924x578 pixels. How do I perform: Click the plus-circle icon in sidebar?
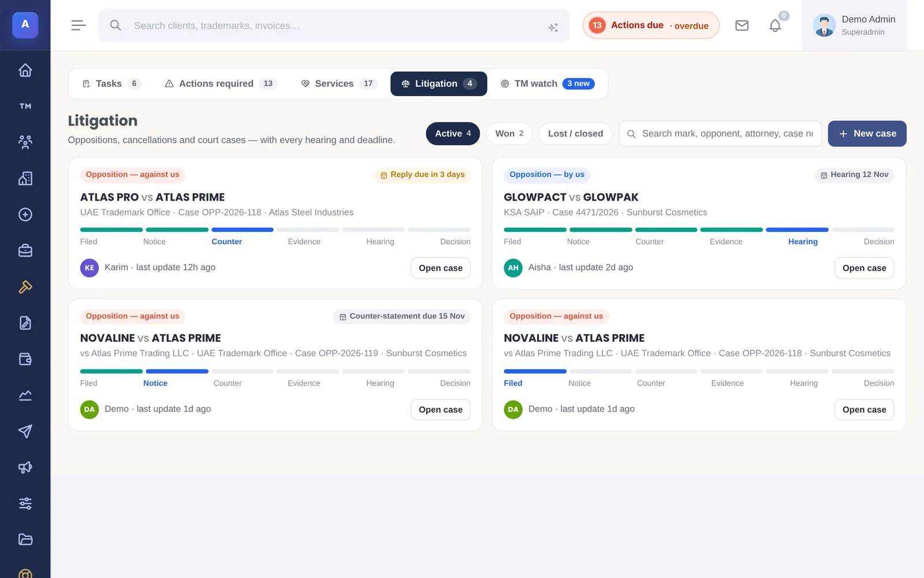25,214
